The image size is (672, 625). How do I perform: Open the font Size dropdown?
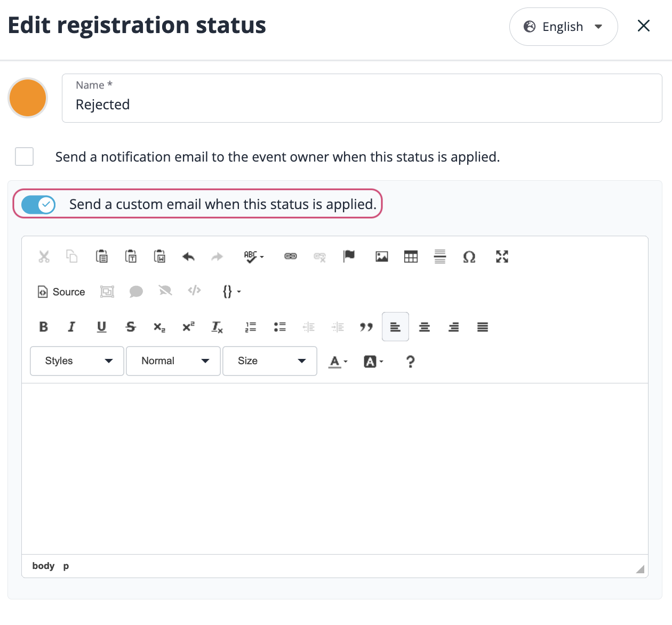click(x=269, y=361)
